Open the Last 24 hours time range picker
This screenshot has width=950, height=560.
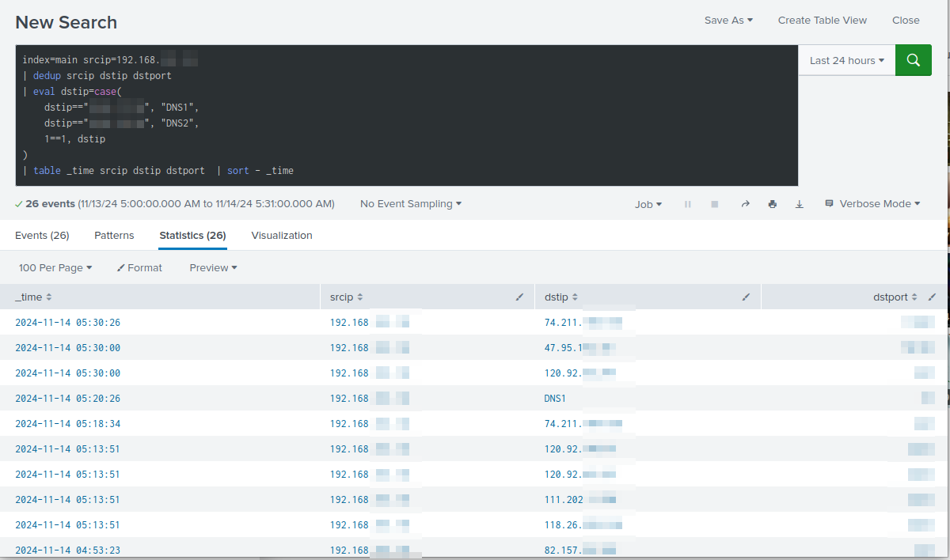tap(846, 60)
